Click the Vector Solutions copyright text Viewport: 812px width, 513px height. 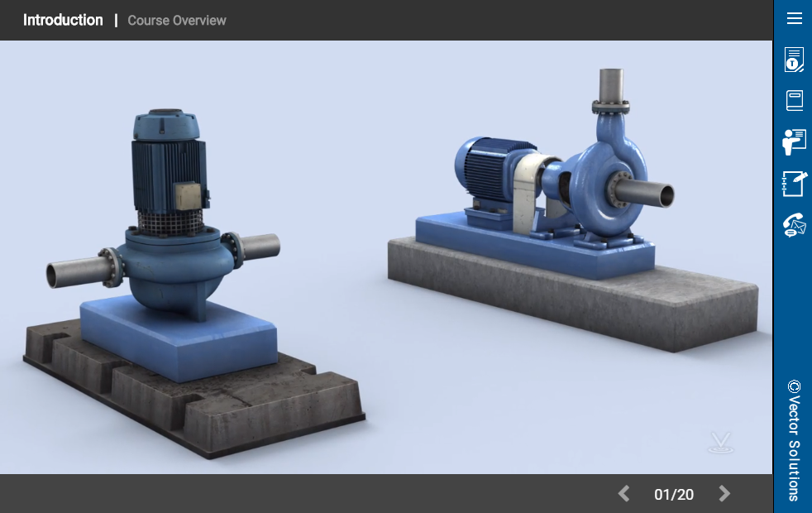click(x=794, y=440)
